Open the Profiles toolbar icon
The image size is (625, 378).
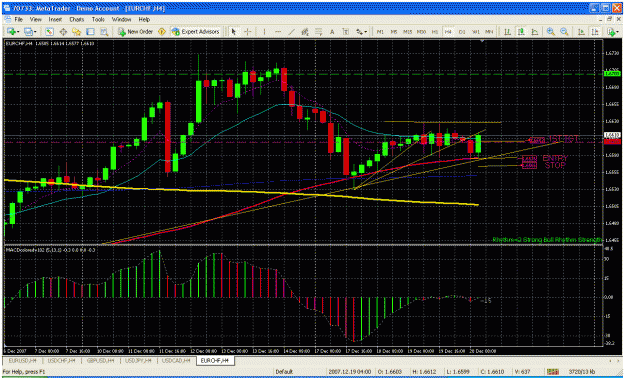click(x=28, y=32)
